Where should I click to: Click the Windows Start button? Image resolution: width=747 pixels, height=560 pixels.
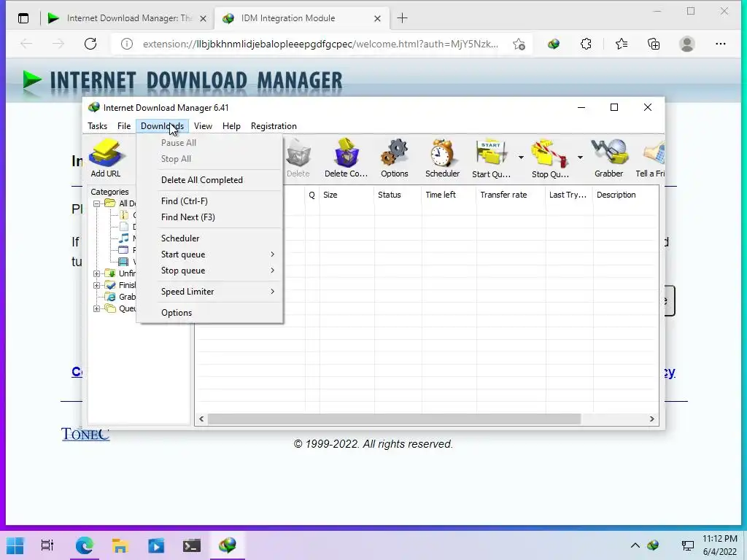coord(15,545)
